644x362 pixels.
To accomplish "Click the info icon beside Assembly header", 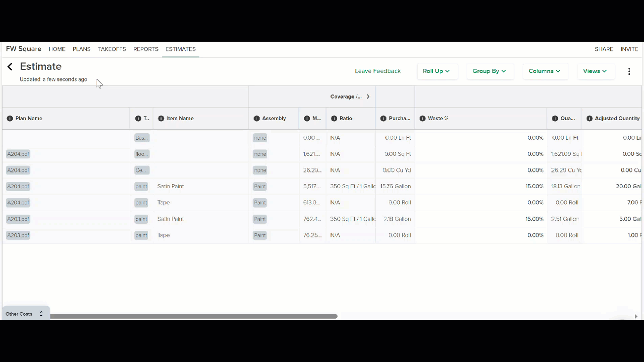I will [x=257, y=119].
